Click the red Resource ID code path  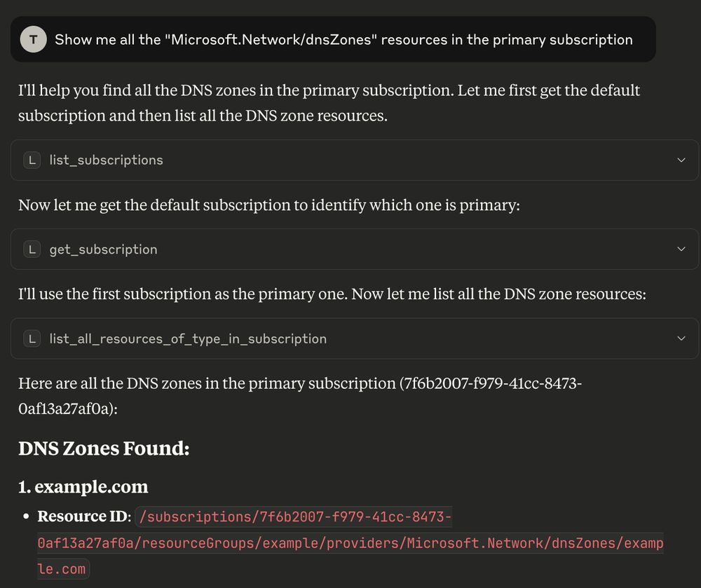[350, 543]
